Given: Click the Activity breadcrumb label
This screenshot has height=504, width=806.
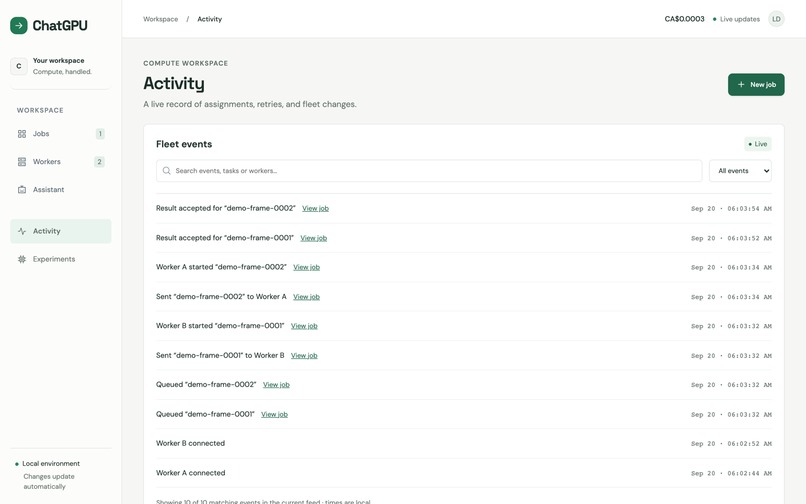Looking at the screenshot, I should click(x=210, y=19).
